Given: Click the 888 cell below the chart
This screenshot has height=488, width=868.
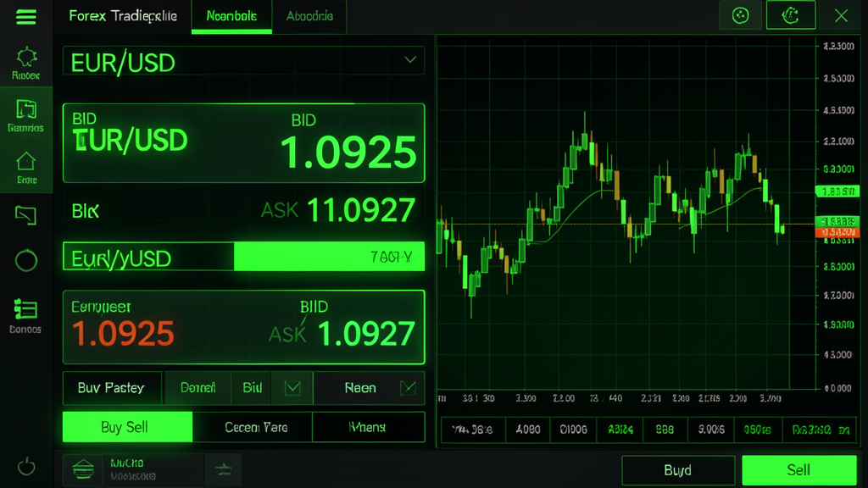Looking at the screenshot, I should point(665,430).
